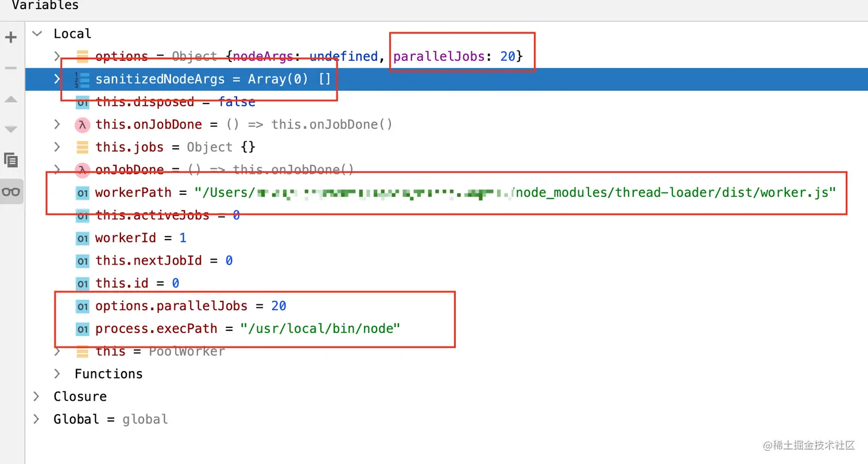Image resolution: width=868 pixels, height=464 pixels.
Task: Select the this.nextJobId = 0 row
Action: pos(446,261)
